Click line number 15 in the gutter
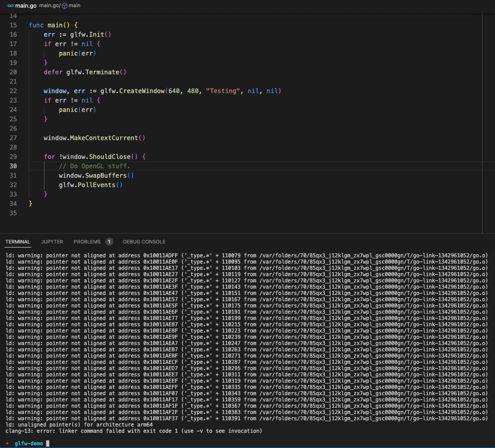495x448 pixels. 13,25
